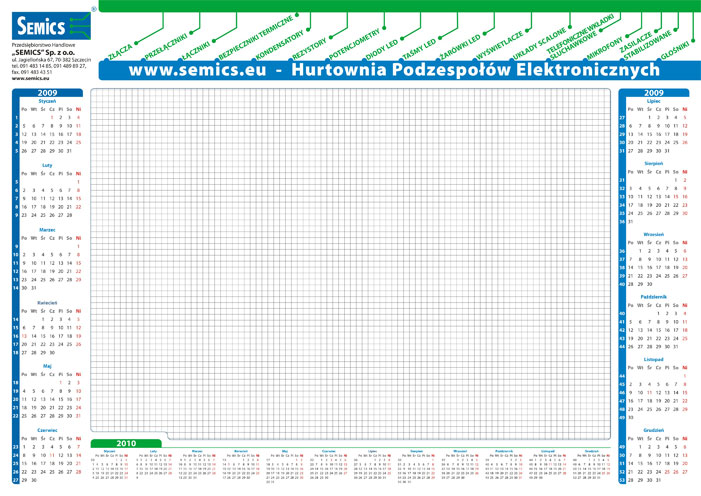Select the ŻARÓWKI LED label
Image resolution: width=701 pixels, height=496 pixels.
460,47
